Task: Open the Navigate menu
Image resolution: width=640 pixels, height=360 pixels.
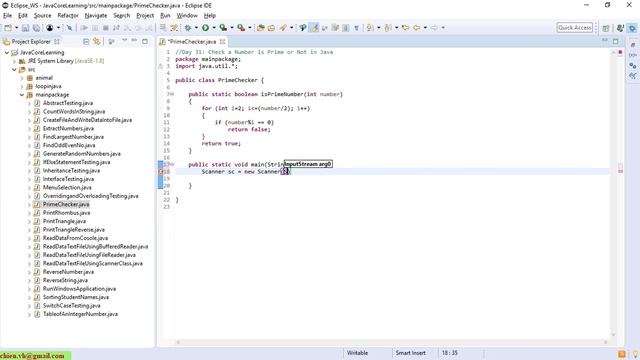Action: pyautogui.click(x=96, y=16)
